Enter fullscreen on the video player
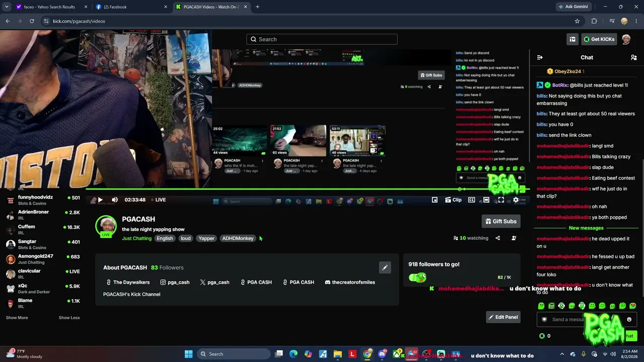The image size is (644, 362). [x=501, y=200]
